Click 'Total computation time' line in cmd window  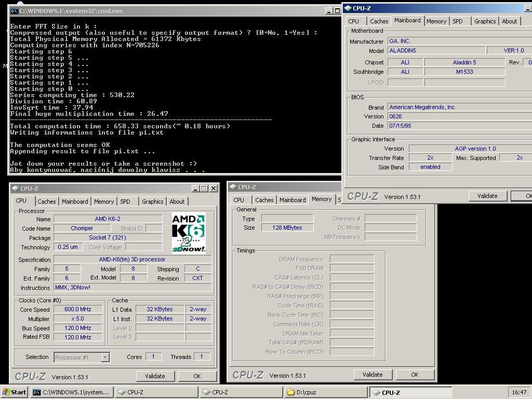pyautogui.click(x=120, y=126)
